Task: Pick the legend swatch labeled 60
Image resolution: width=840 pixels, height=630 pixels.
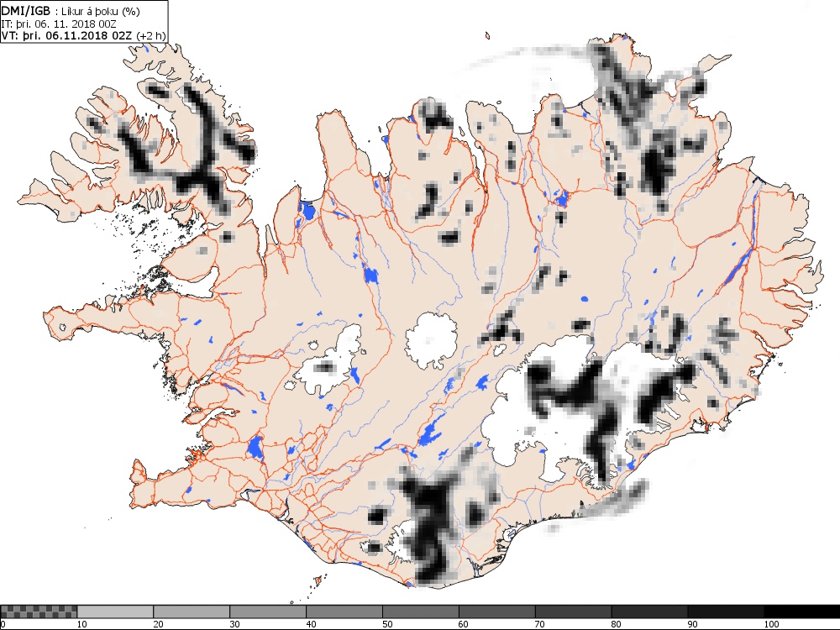Action: 496,612
